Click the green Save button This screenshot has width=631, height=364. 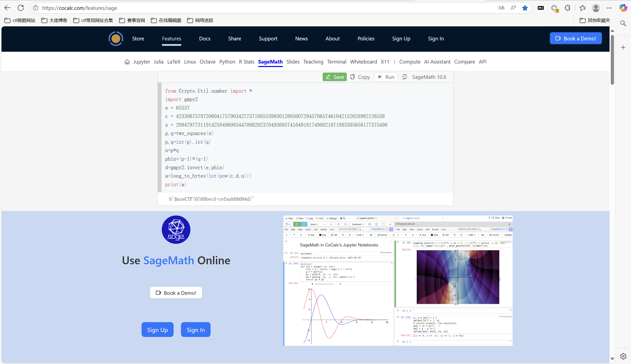click(x=335, y=77)
